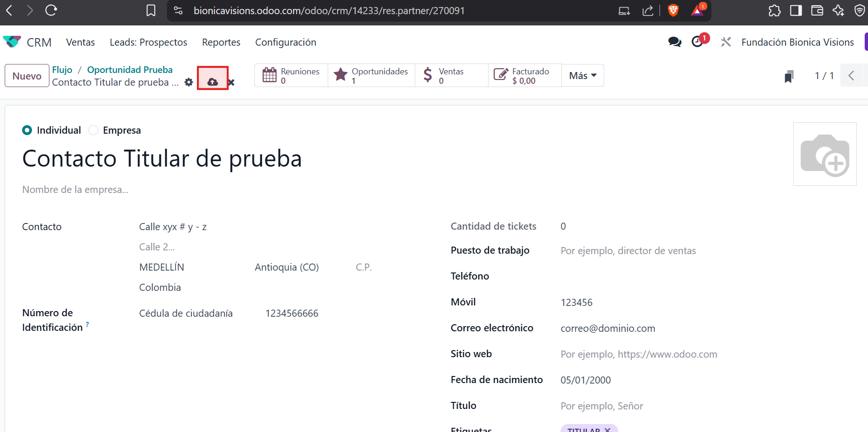Click the bookmark icon near pager

point(789,76)
